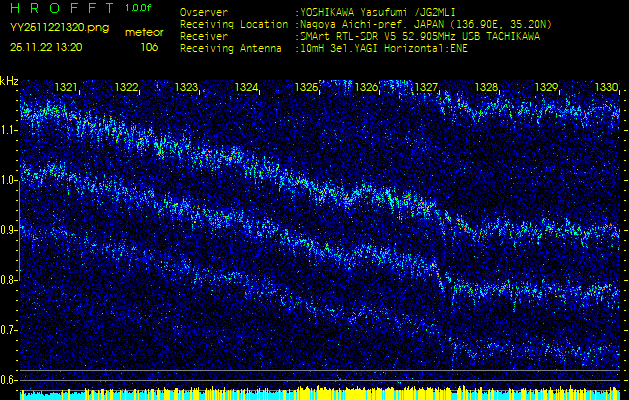Click the meteor count value 106
This screenshot has height=400, width=629.
pos(149,47)
